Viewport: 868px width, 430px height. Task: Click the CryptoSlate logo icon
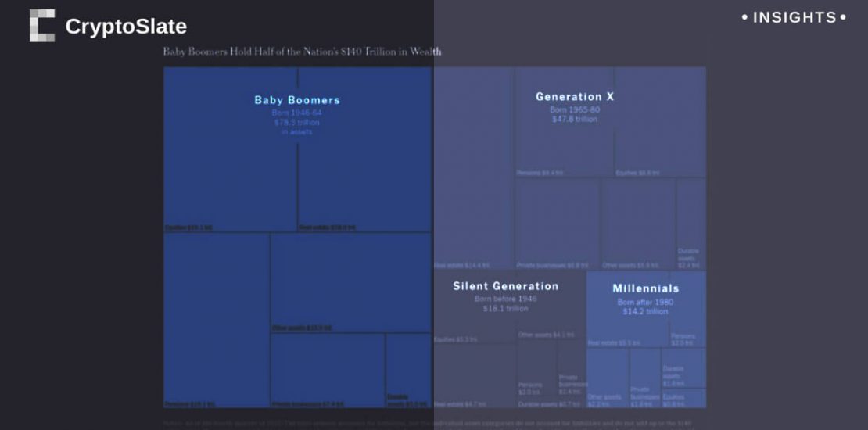(x=42, y=26)
